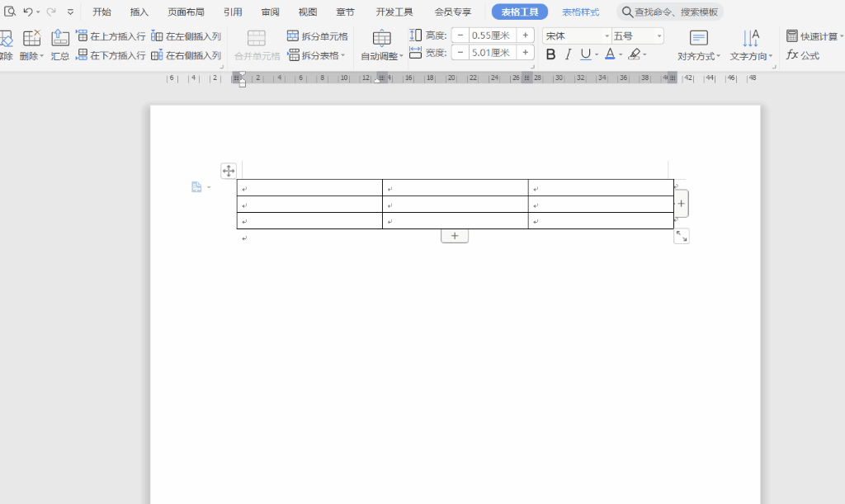Screen dimensions: 845x504
Task: Click the 高度 value field
Action: click(492, 35)
